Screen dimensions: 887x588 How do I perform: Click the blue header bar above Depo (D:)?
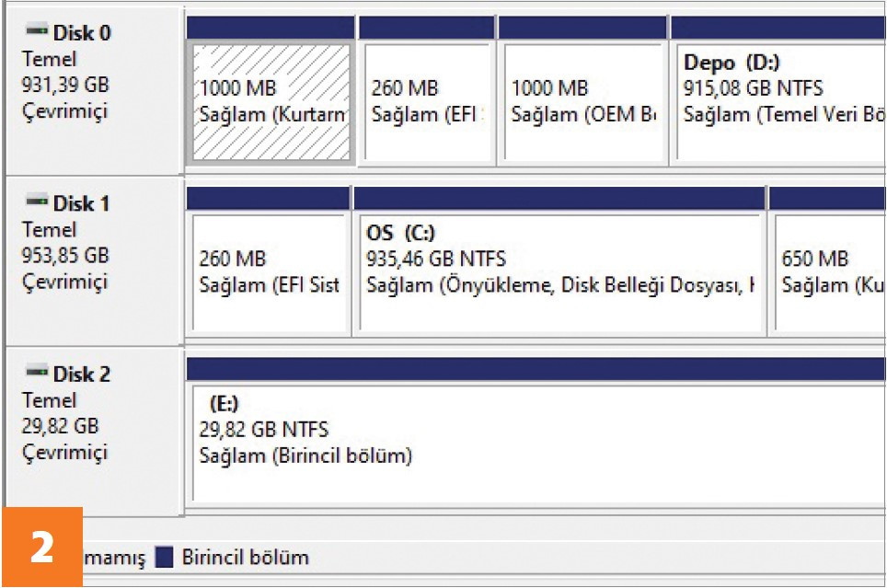(x=778, y=28)
